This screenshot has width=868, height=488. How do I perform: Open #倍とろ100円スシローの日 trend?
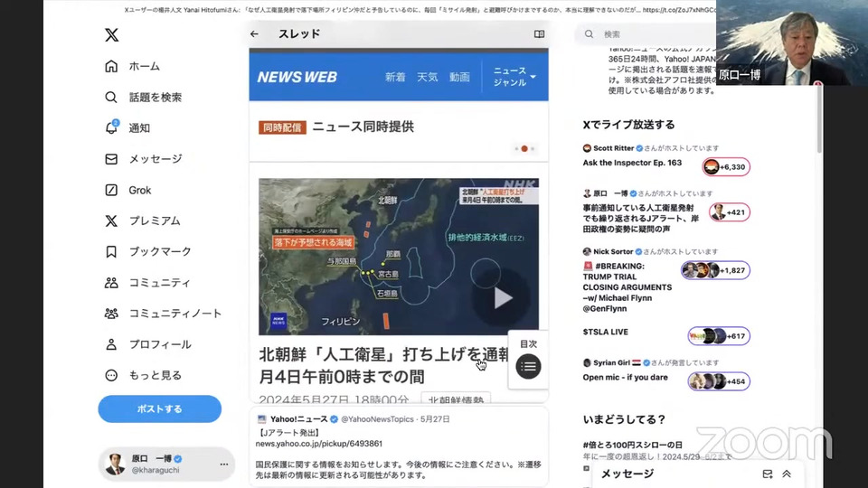point(632,445)
